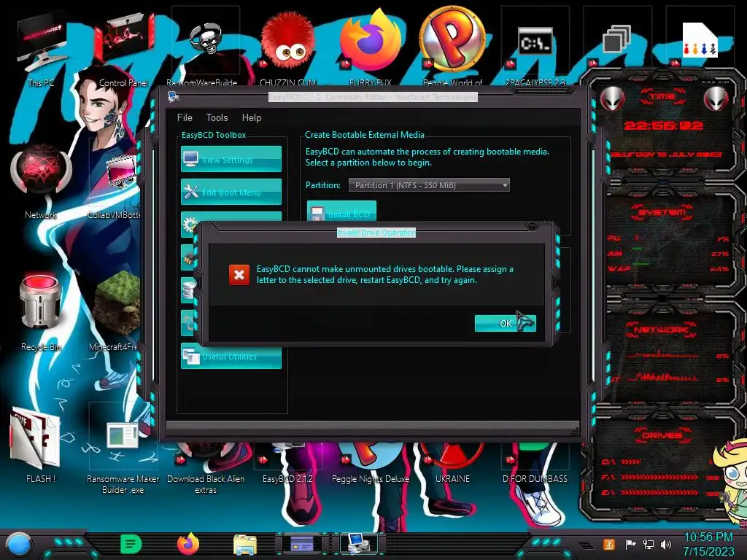Click the SYSTEM gadget header
The width and height of the screenshot is (747, 560).
[662, 212]
